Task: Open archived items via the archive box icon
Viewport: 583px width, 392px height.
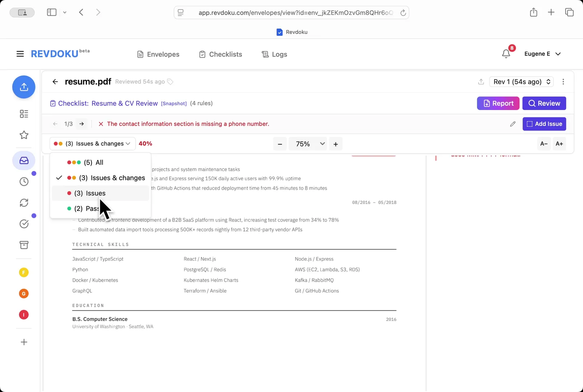Action: (24, 245)
